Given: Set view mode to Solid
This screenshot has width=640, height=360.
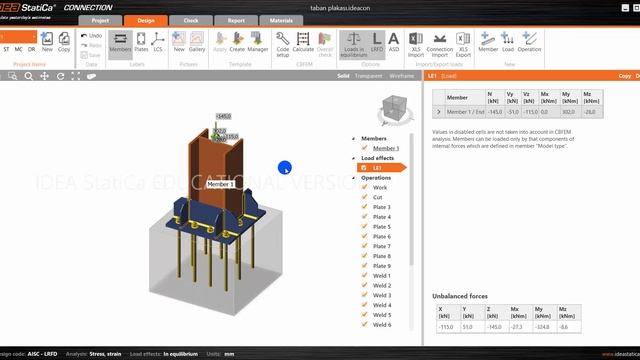Looking at the screenshot, I should click(x=343, y=76).
